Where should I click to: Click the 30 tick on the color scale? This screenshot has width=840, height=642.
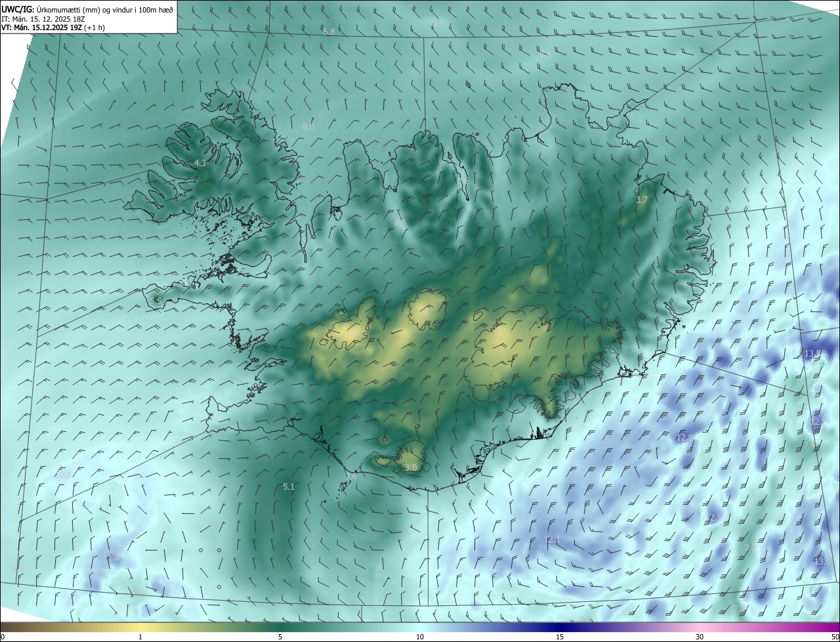[x=700, y=637]
